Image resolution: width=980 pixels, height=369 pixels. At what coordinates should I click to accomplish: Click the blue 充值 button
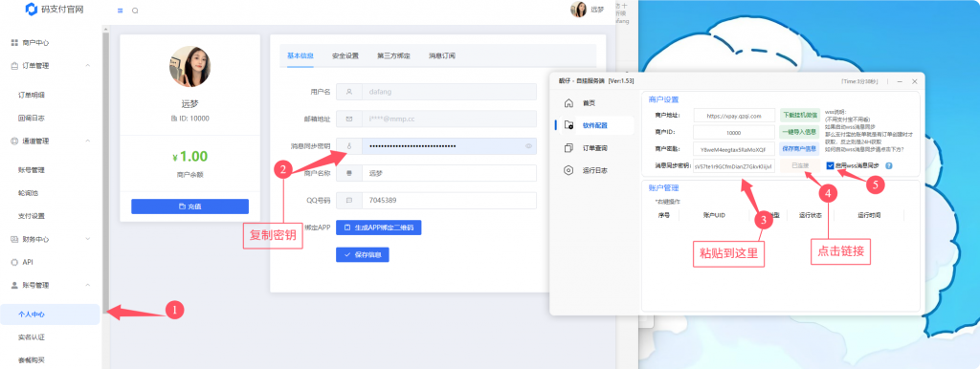pyautogui.click(x=190, y=206)
